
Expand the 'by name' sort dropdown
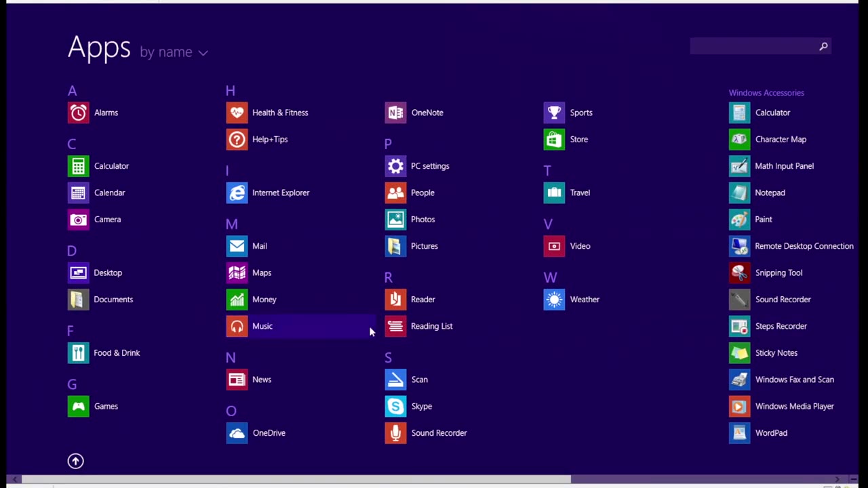(174, 52)
